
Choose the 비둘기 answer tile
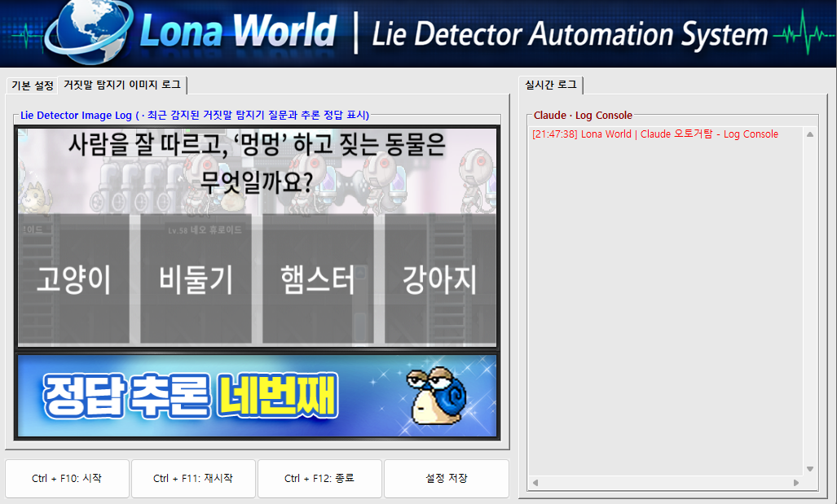[196, 278]
